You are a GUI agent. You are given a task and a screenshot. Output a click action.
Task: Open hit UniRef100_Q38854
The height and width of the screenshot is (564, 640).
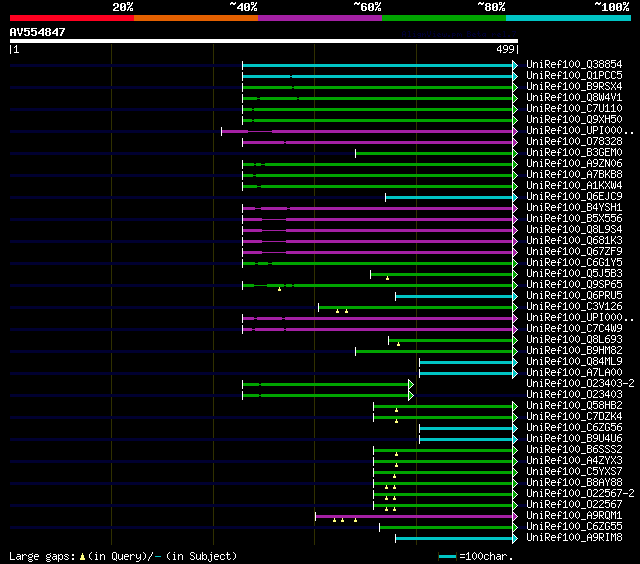click(574, 64)
